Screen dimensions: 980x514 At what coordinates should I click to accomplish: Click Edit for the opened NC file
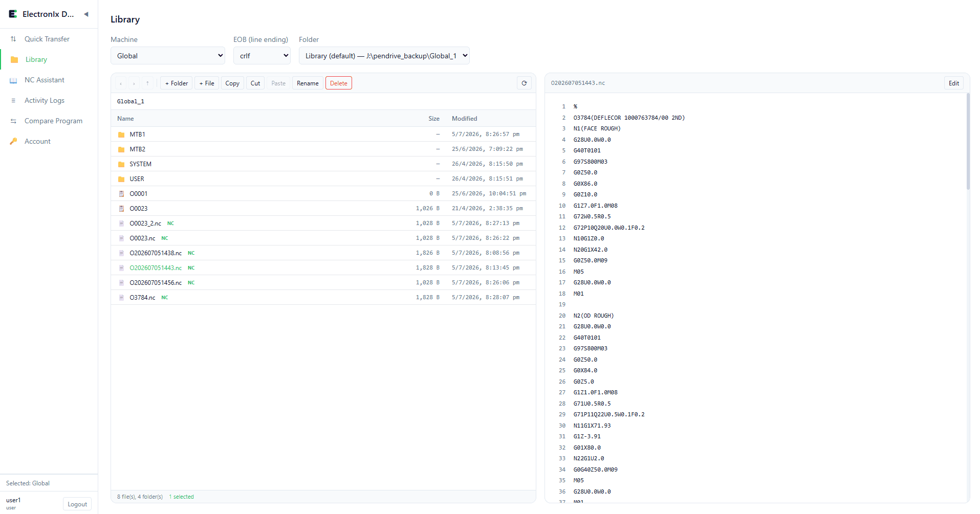(954, 83)
